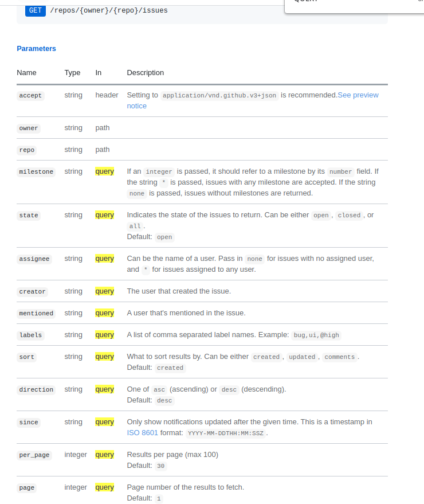Click the direction parameter name
The width and height of the screenshot is (424, 504).
(36, 390)
